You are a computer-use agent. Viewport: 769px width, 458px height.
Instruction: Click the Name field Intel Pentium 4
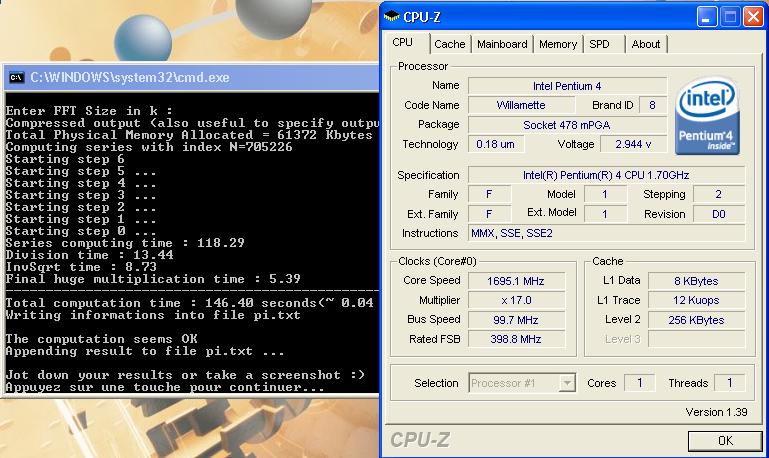click(x=567, y=86)
